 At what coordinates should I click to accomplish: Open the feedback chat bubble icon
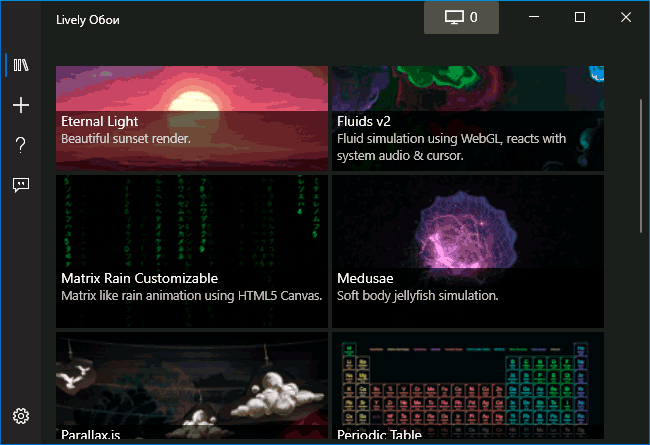[21, 185]
